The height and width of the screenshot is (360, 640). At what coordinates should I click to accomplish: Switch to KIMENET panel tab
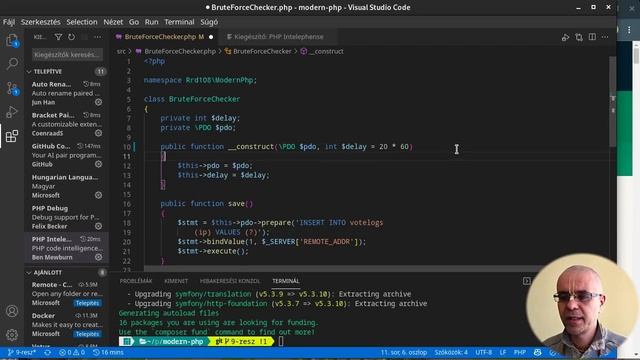176,281
